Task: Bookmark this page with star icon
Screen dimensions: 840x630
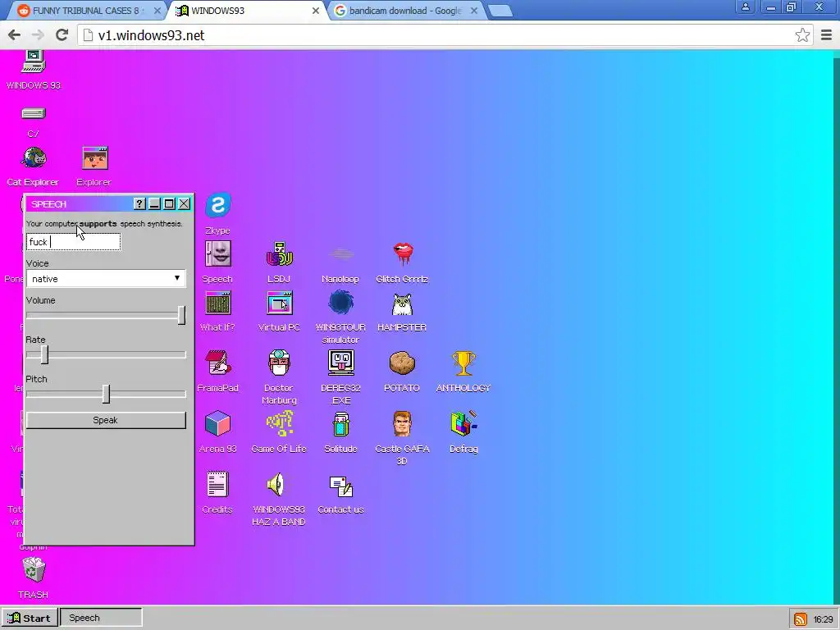Action: pos(802,35)
